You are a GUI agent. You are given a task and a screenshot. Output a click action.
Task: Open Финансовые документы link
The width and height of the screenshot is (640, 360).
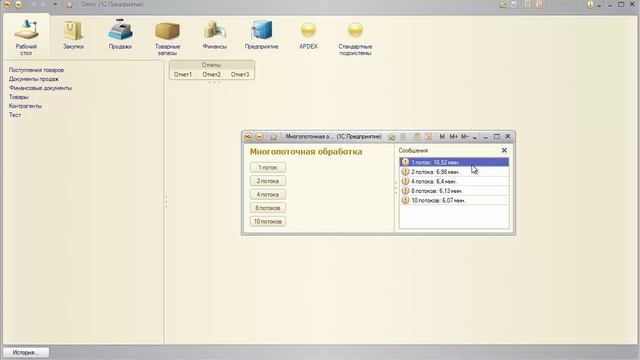click(x=40, y=88)
